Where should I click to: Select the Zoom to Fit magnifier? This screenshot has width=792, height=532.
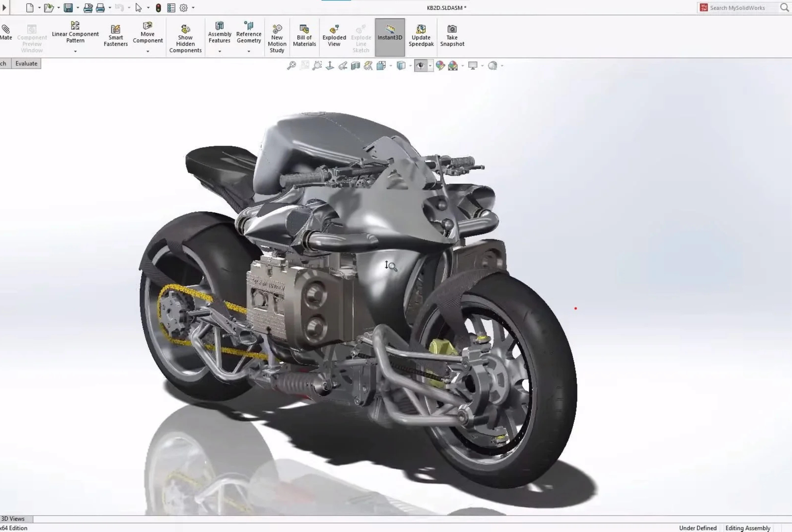pyautogui.click(x=291, y=65)
